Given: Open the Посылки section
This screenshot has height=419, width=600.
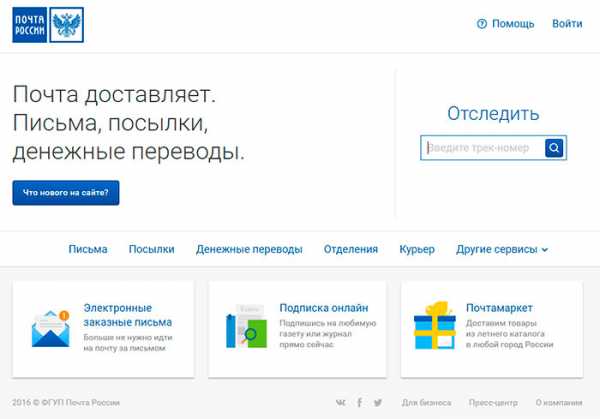Looking at the screenshot, I should [x=152, y=249].
